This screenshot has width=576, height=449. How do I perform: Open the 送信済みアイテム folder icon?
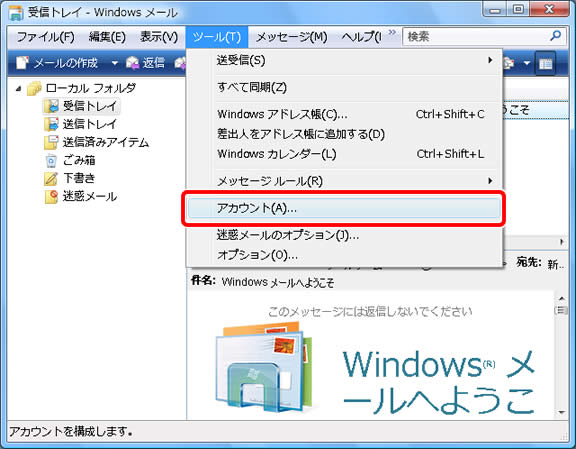click(51, 142)
